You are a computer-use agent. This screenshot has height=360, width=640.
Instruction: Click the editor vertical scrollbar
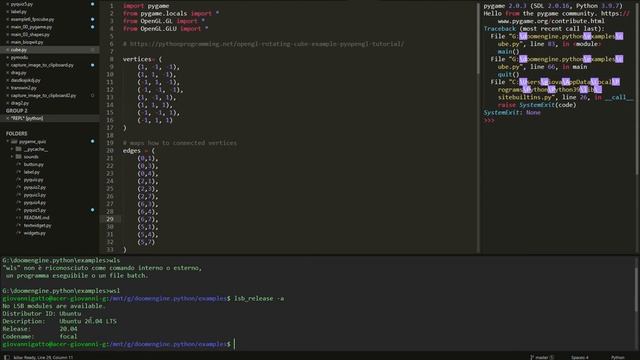pos(477,39)
